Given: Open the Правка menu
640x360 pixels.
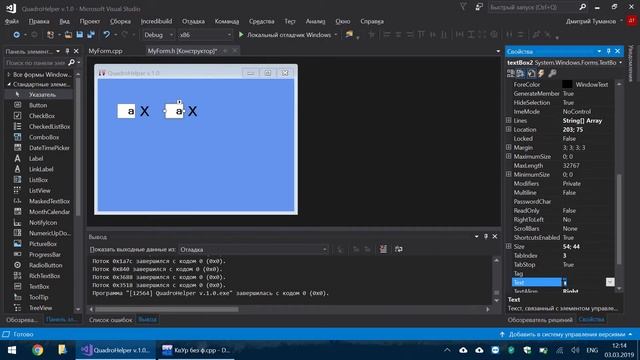Looking at the screenshot, I should pos(39,21).
